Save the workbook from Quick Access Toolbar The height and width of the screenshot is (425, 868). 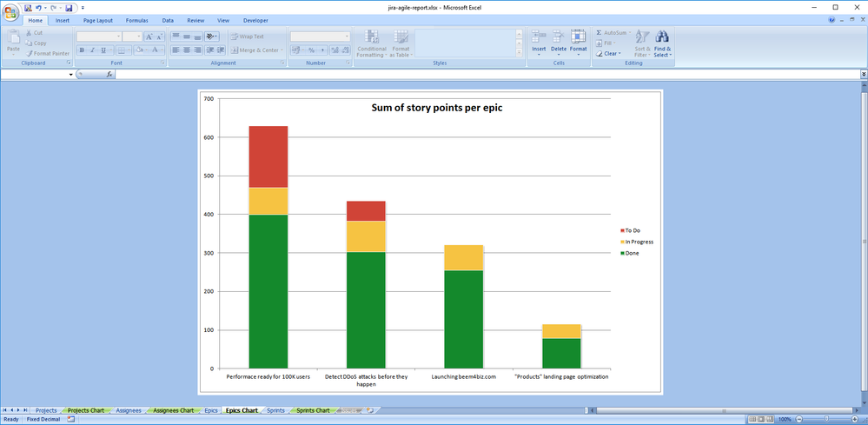tap(70, 8)
